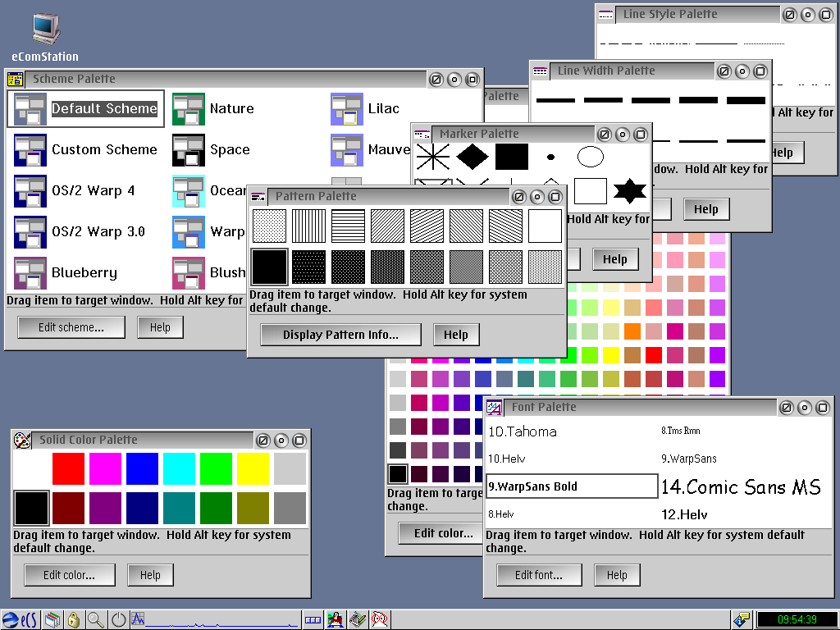Pick the hollow circle marker
Viewport: 840px width, 630px height.
pyautogui.click(x=591, y=157)
